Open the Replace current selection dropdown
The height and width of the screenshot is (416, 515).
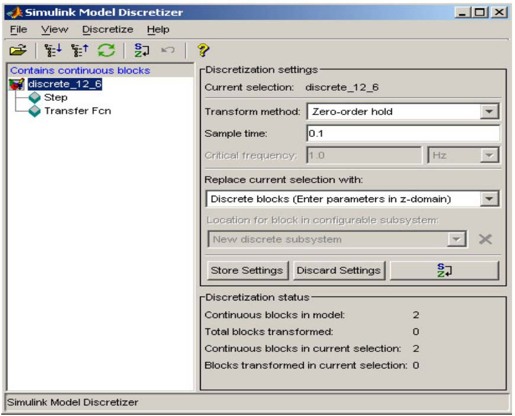(489, 199)
